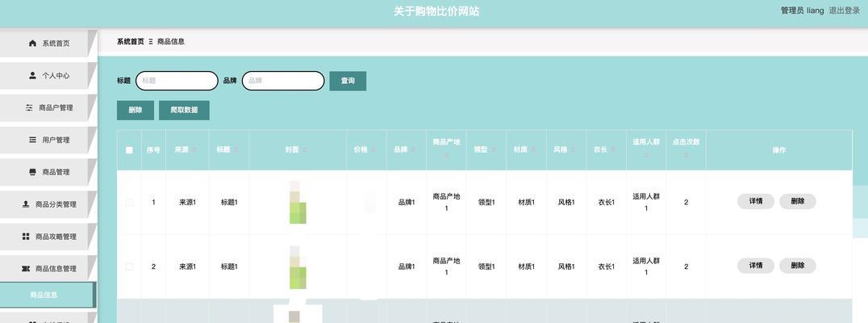Viewport: 868px width, 323px height.
Task: Click the ticket icon beside 商品信息管理
Action: [x=26, y=268]
